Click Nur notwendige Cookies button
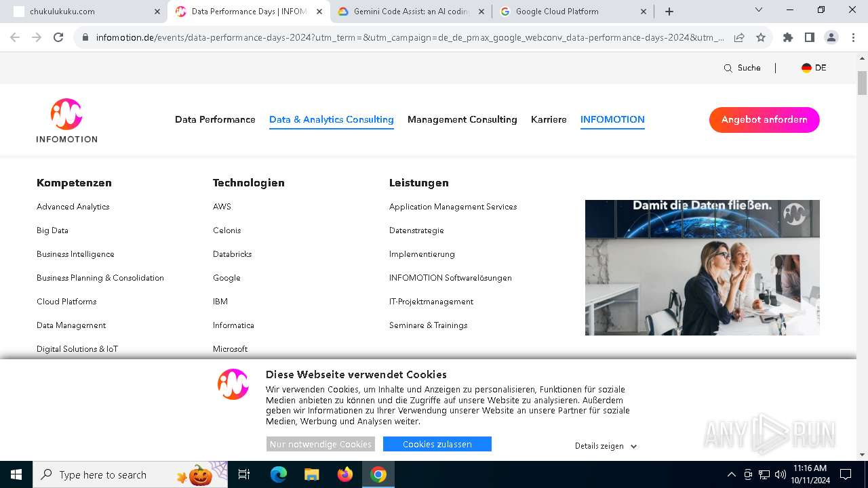868x488 pixels. click(x=321, y=444)
